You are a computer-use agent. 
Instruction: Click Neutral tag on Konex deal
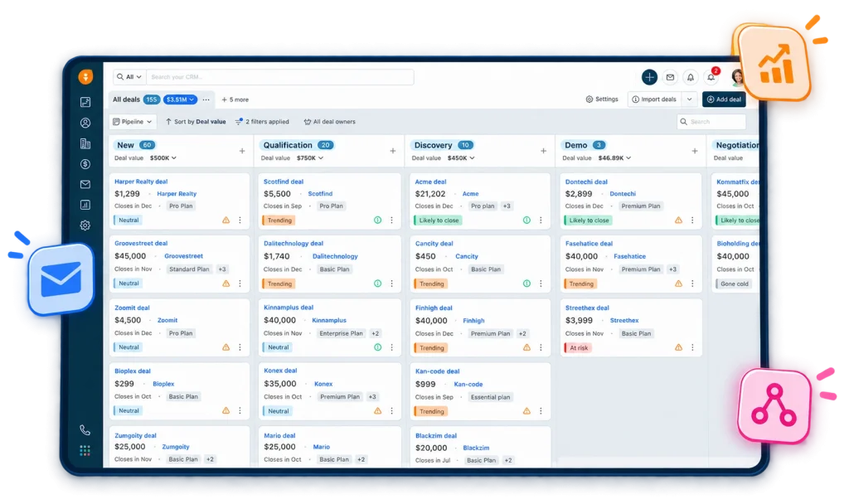277,411
